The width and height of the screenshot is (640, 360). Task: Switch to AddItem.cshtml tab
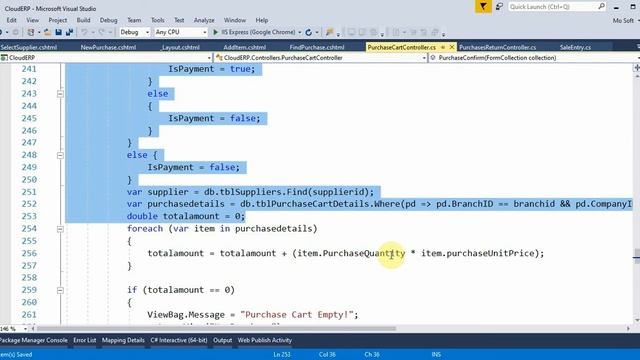[x=244, y=47]
